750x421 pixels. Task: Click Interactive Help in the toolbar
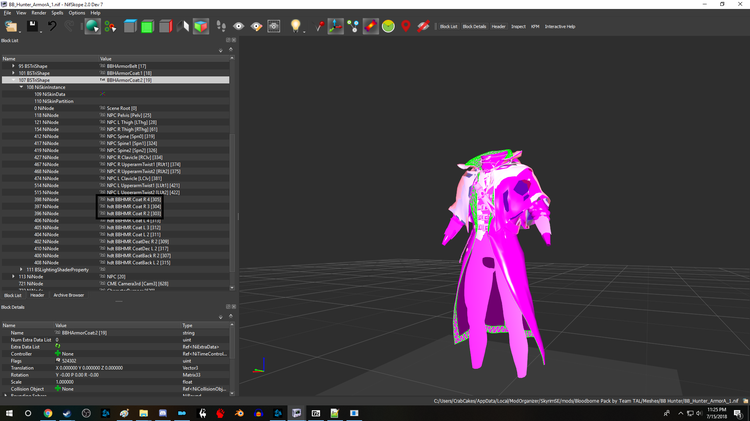[560, 27]
